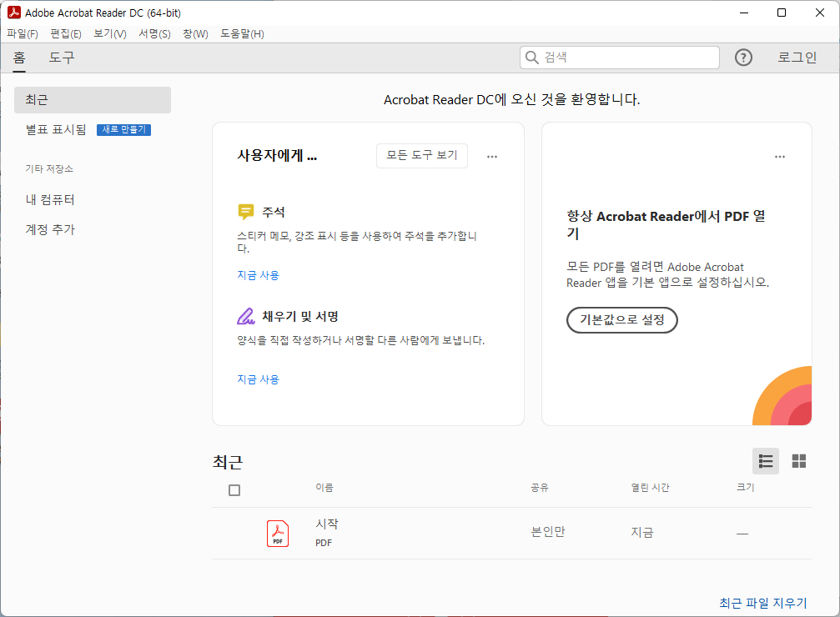The width and height of the screenshot is (840, 617).
Task: Open the 파일(F) menu
Action: 23,33
